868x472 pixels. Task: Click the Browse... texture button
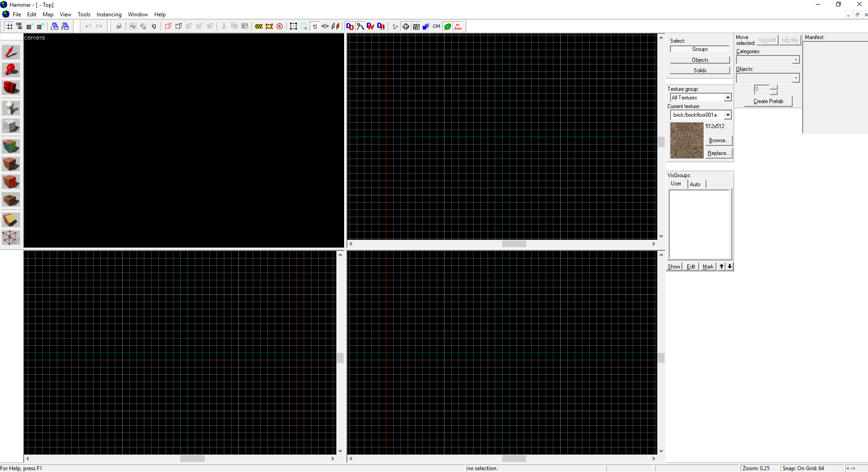click(x=719, y=140)
